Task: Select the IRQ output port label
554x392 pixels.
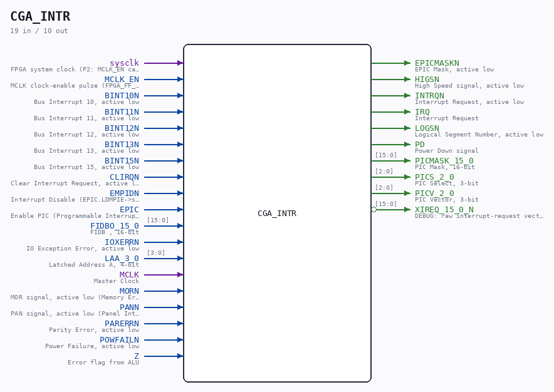Action: (422, 111)
